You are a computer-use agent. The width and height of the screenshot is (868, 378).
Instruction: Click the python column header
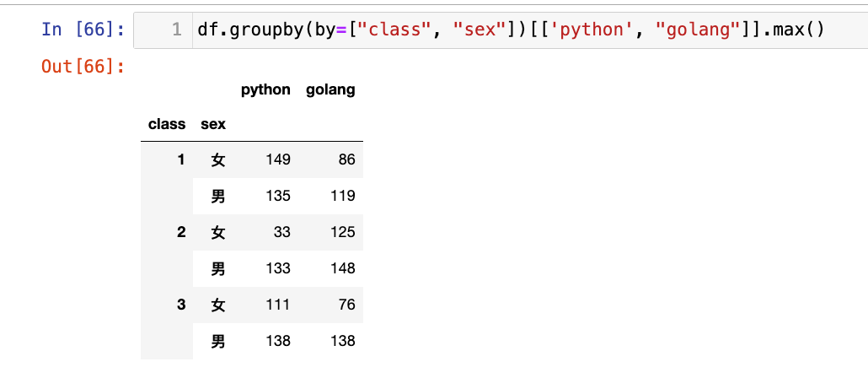265,89
